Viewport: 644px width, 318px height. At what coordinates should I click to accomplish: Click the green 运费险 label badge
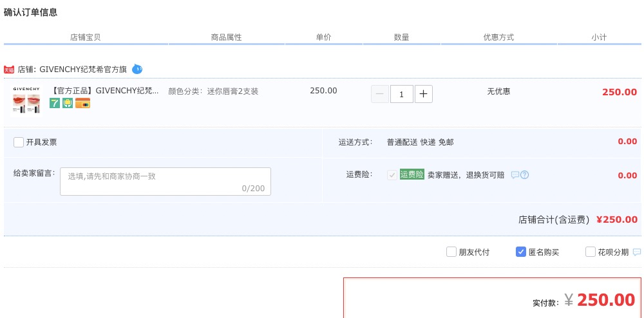click(x=412, y=175)
